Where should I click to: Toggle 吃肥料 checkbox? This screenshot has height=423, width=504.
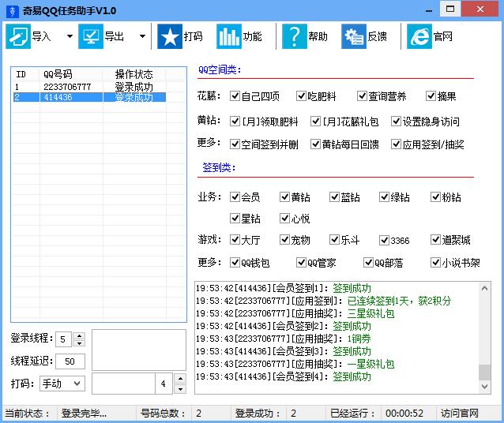coord(301,95)
